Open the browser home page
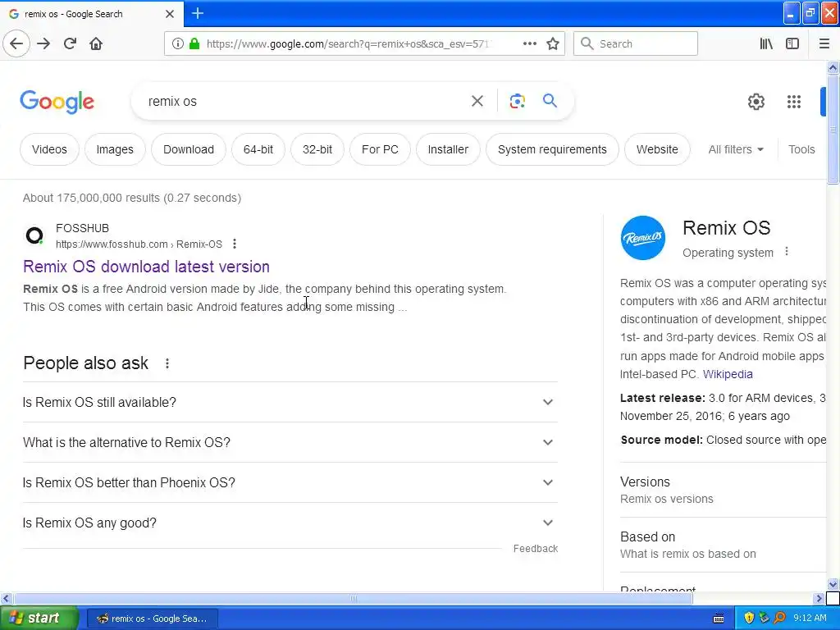 (96, 43)
